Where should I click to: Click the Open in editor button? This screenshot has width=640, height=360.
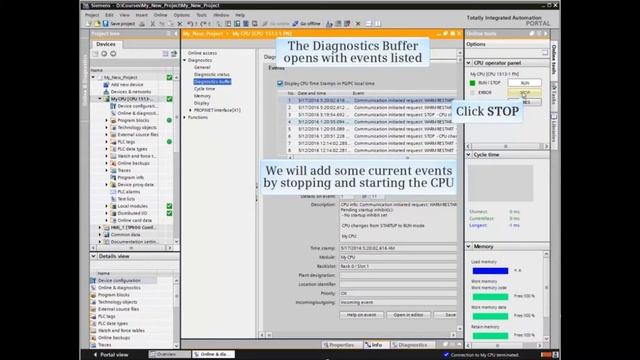click(x=409, y=315)
